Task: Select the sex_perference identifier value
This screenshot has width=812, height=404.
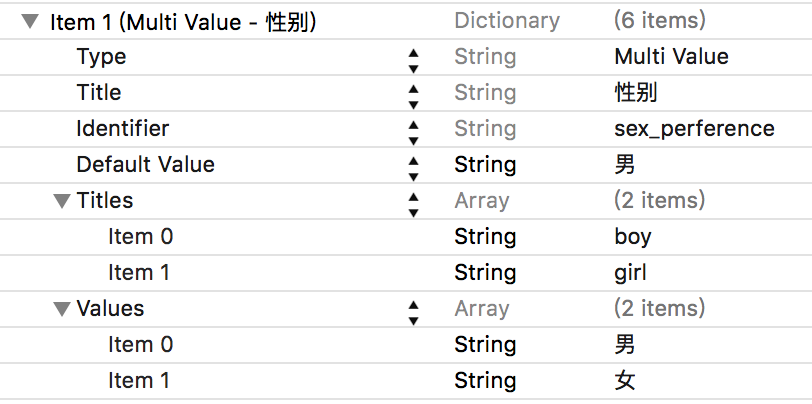Action: pyautogui.click(x=694, y=129)
